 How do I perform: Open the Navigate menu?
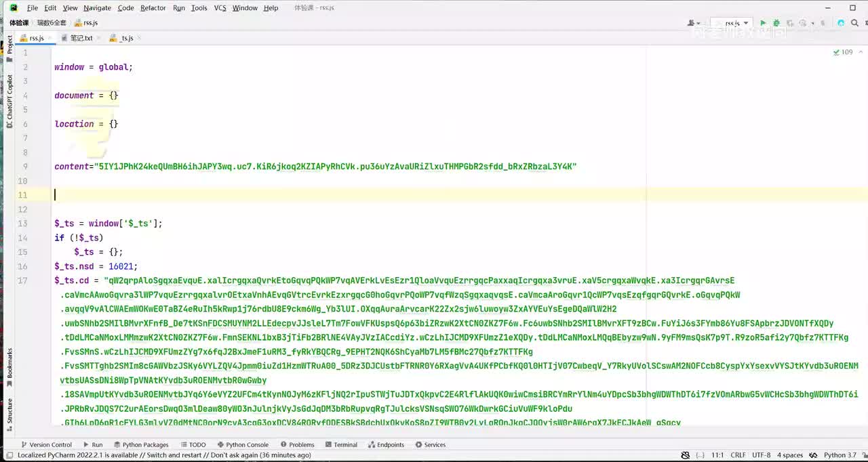tap(98, 8)
